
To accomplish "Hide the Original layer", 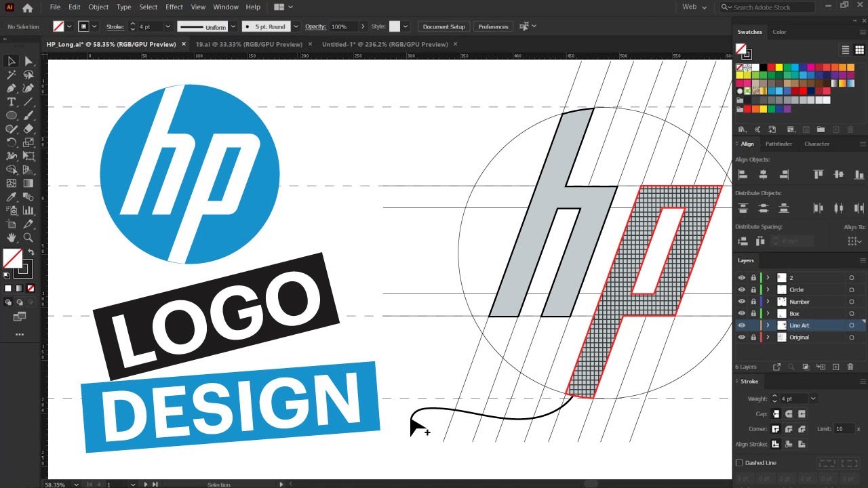I will [x=742, y=337].
